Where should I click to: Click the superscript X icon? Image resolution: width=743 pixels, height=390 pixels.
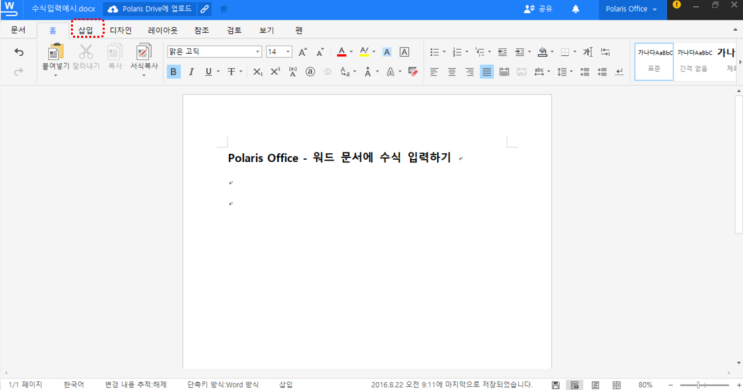(x=275, y=72)
